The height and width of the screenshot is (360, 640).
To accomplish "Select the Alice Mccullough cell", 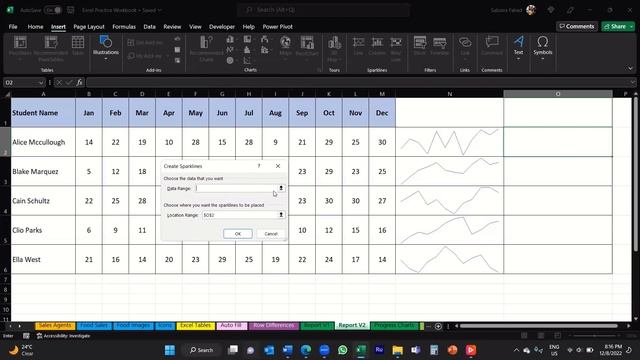I will click(x=43, y=142).
